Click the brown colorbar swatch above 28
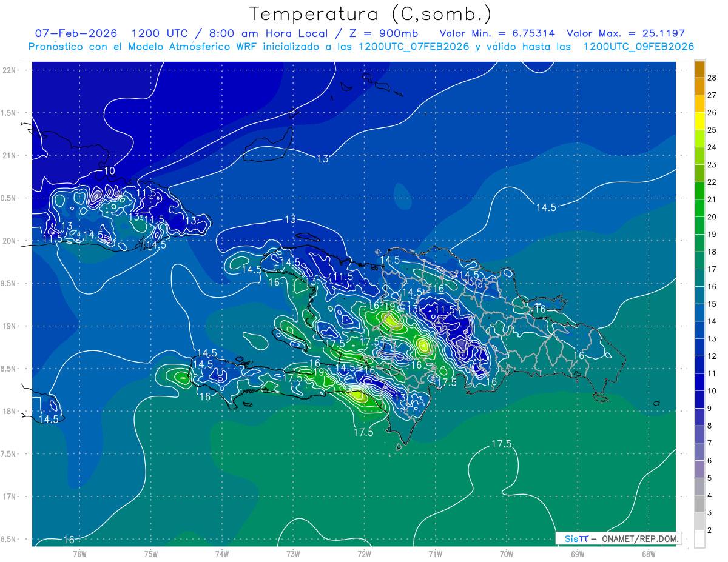This screenshot has width=728, height=562. click(699, 69)
